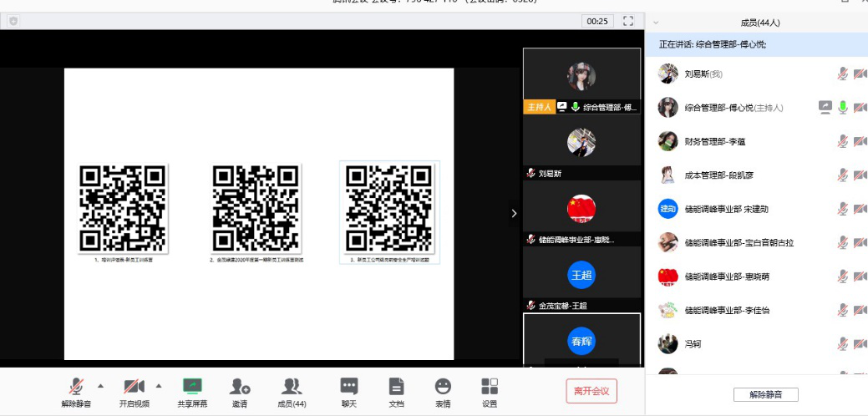Click the second QR code 金茂绿建2020年度
868x416 pixels.
(256, 208)
